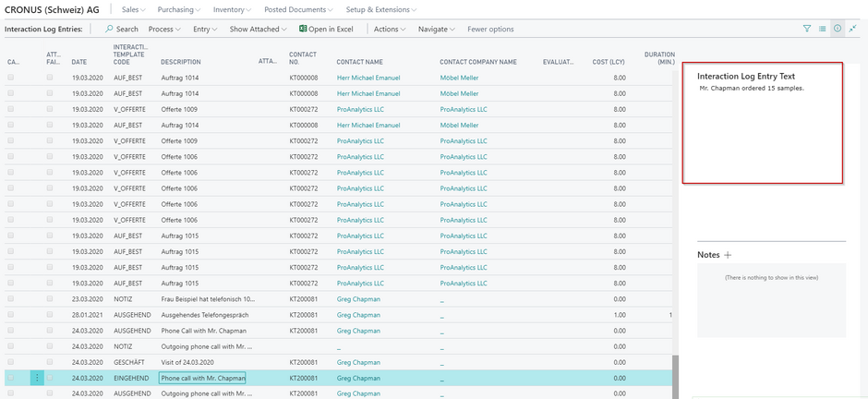Open Herr Michael Emanuel contact link in first row
868x399 pixels.
pyautogui.click(x=368, y=79)
